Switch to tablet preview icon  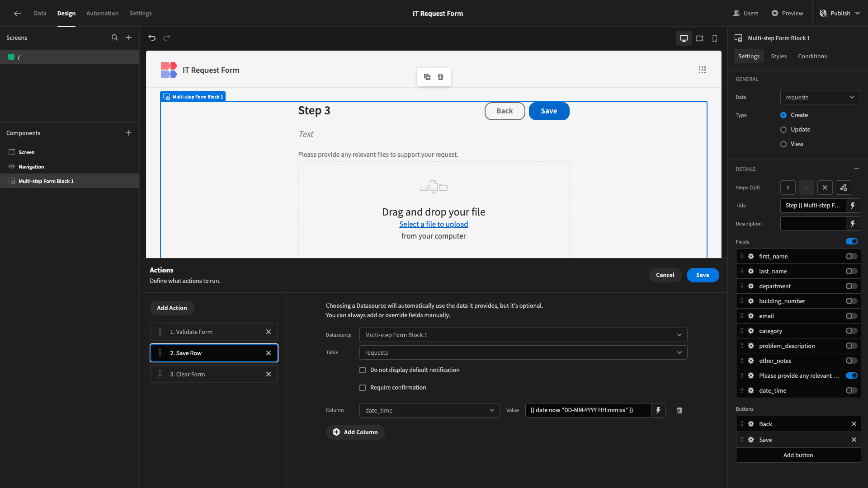click(699, 38)
